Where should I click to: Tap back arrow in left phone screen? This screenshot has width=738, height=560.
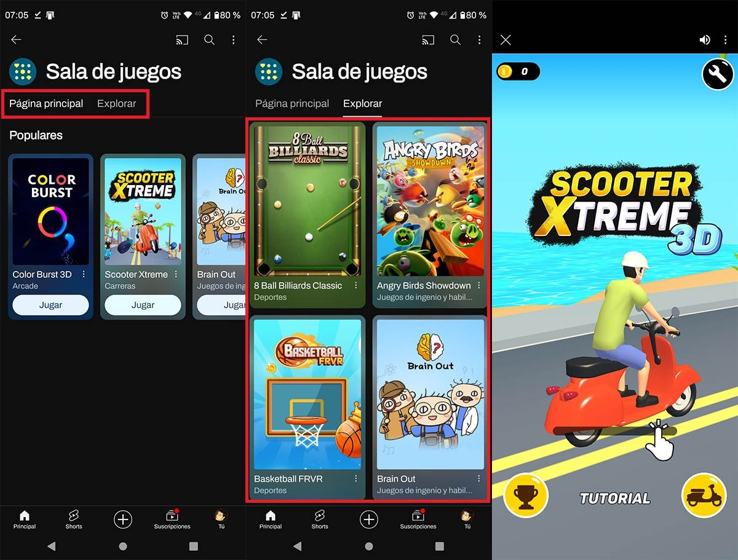pyautogui.click(x=16, y=40)
